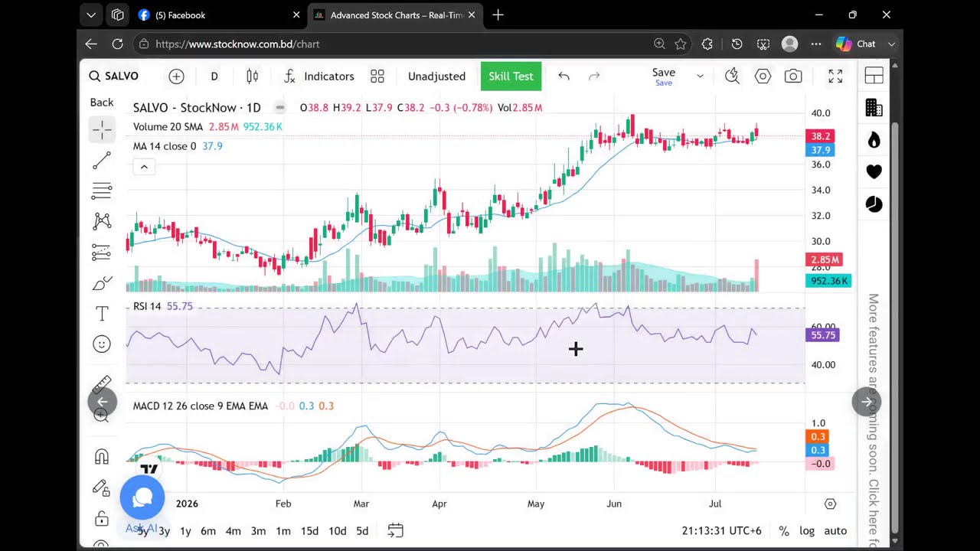Open the chart style candlestick icon
The width and height of the screenshot is (980, 551).
point(253,76)
